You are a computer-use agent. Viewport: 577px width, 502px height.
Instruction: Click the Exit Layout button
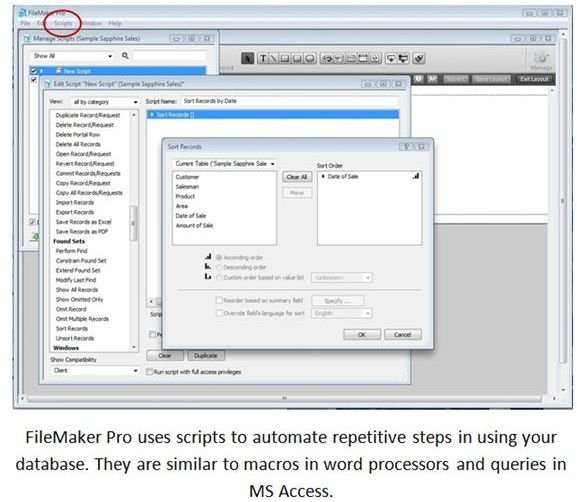click(534, 79)
